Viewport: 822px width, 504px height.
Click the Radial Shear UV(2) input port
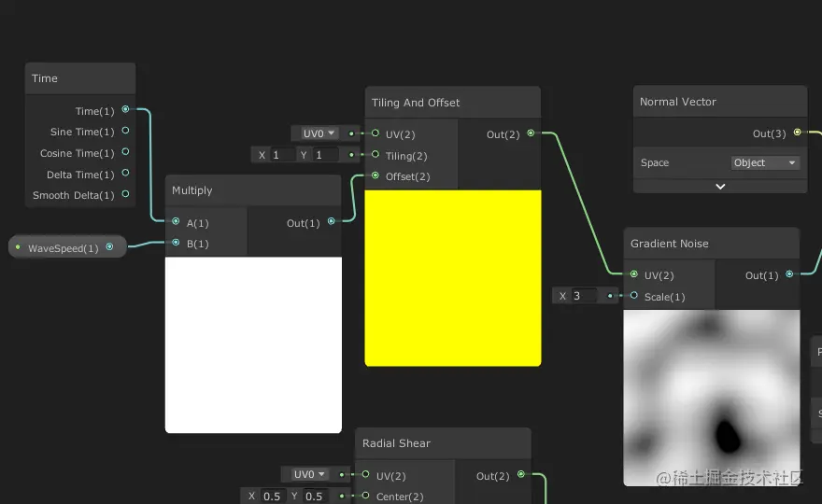coord(366,474)
